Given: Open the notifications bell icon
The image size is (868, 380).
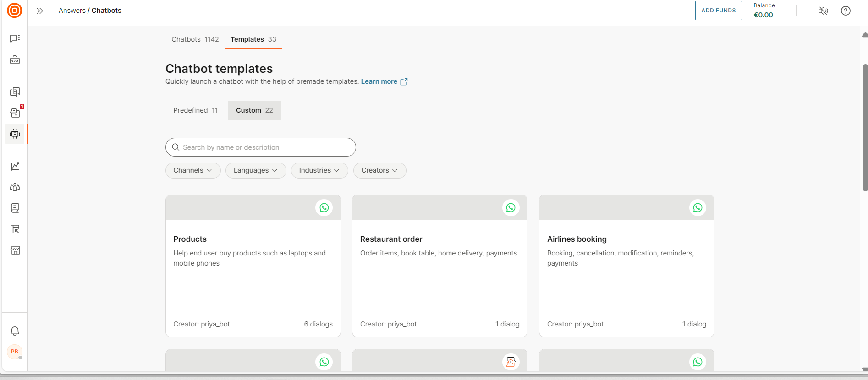Looking at the screenshot, I should point(15,331).
